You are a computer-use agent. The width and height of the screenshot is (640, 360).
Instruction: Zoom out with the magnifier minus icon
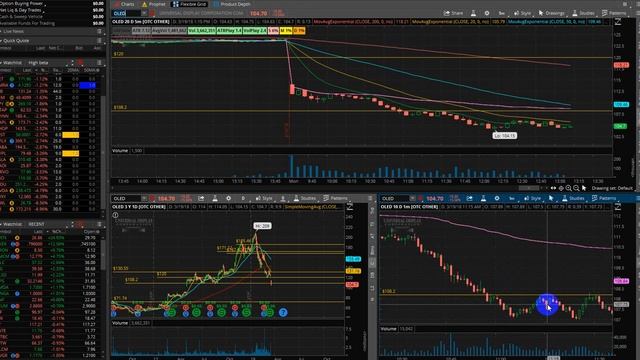pos(576,188)
